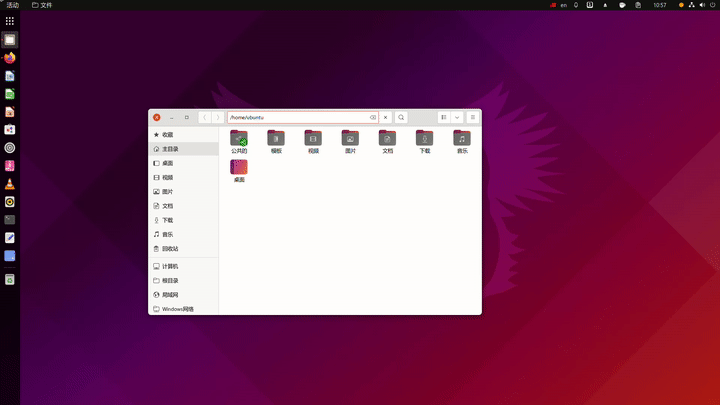Open Windows网络 in the sidebar
This screenshot has width=720, height=405.
click(x=184, y=309)
